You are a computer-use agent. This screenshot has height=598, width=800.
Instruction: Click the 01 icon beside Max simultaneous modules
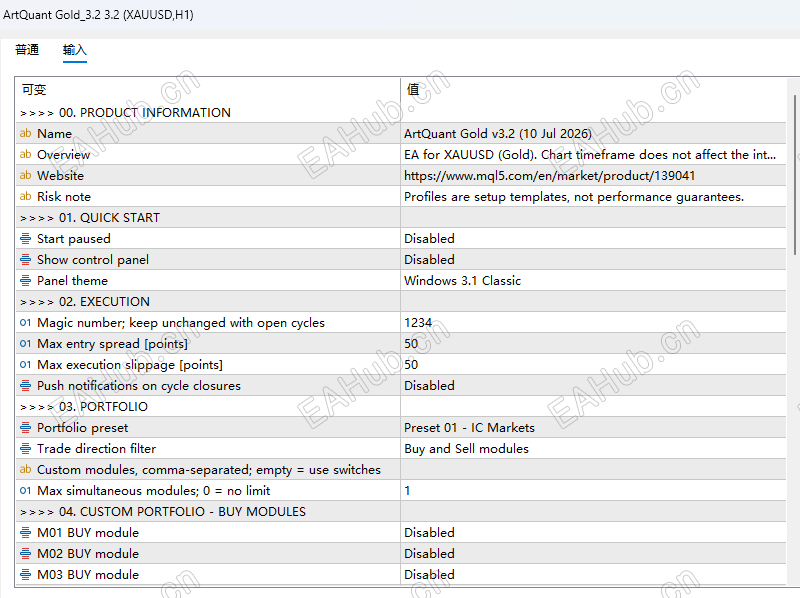click(26, 490)
